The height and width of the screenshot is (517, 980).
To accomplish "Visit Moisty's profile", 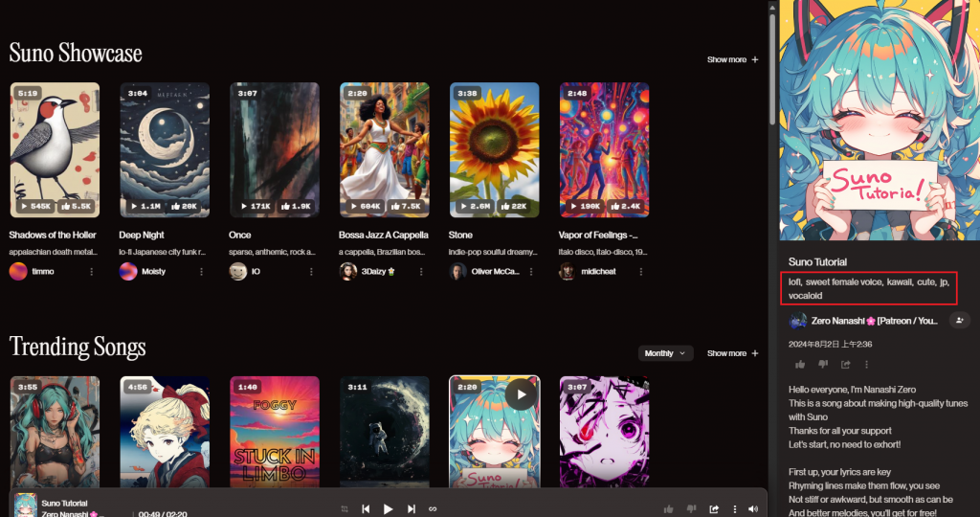I will point(153,271).
